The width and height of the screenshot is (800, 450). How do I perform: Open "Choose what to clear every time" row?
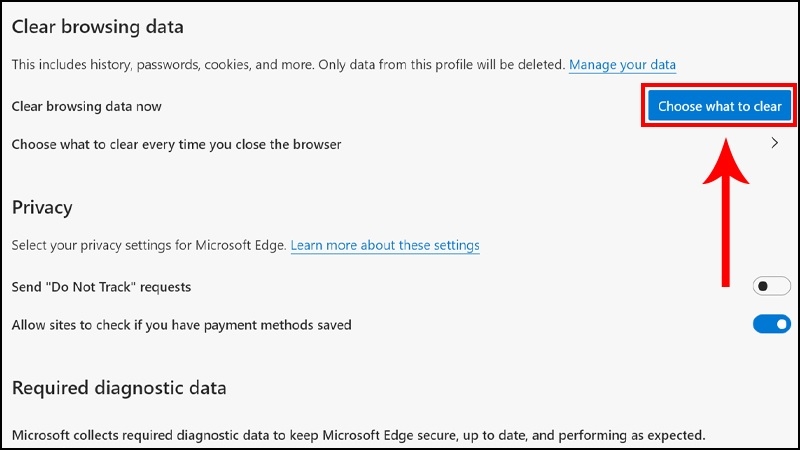tap(396, 144)
